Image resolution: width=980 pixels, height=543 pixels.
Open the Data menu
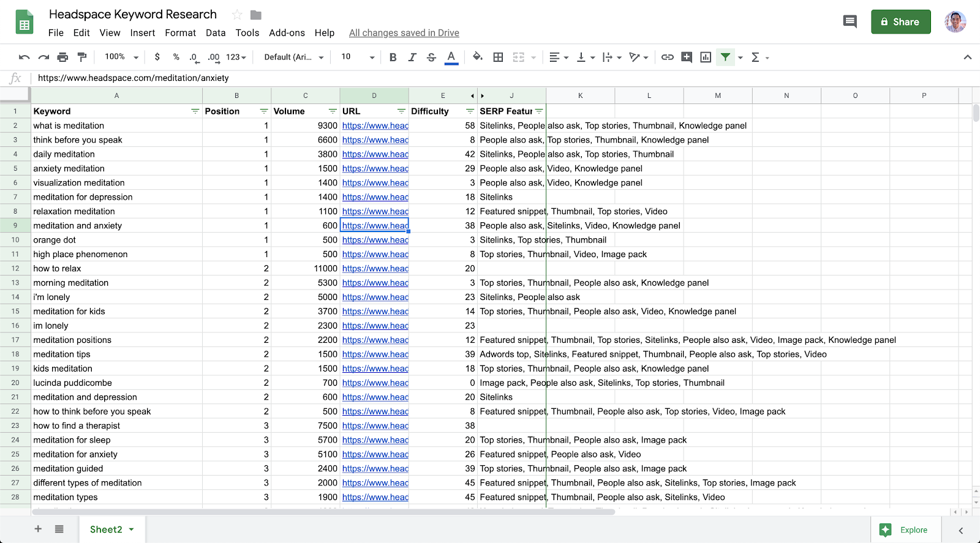(x=216, y=33)
